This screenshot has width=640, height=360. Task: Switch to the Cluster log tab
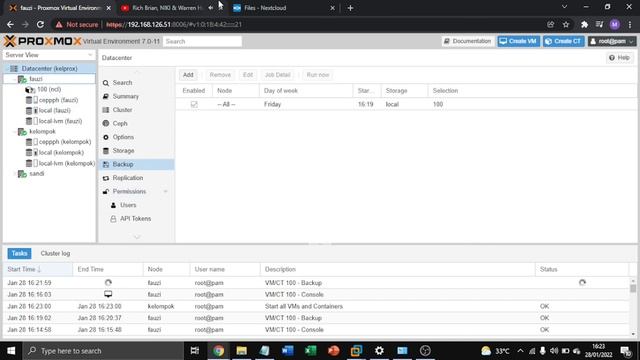55,253
